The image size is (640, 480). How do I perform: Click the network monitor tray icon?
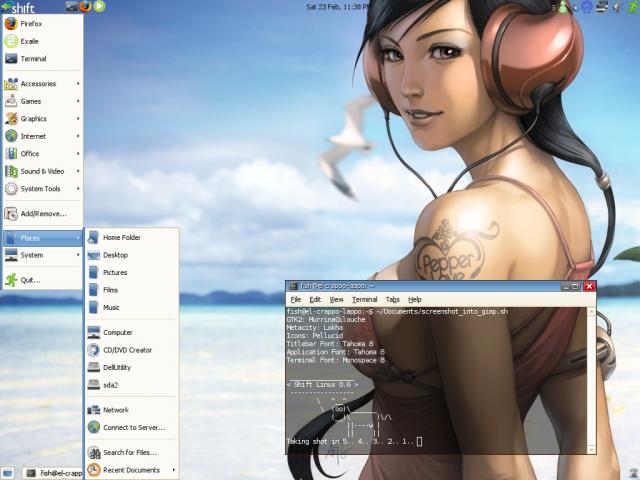602,7
